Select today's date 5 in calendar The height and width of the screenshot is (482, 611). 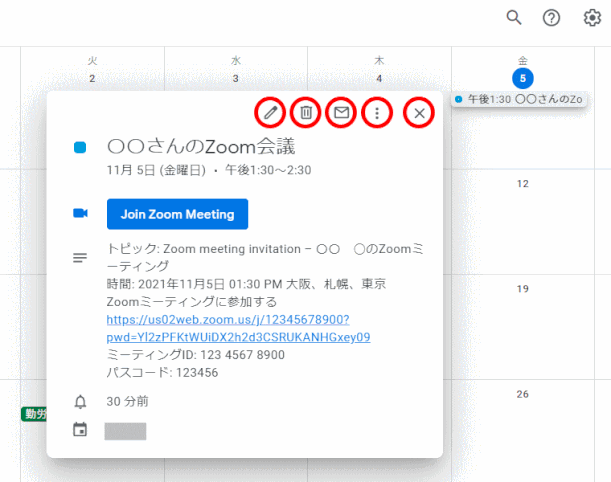[523, 78]
